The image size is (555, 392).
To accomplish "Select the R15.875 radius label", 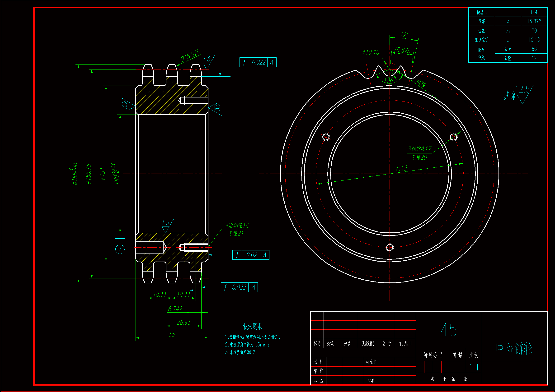I will (x=190, y=55).
